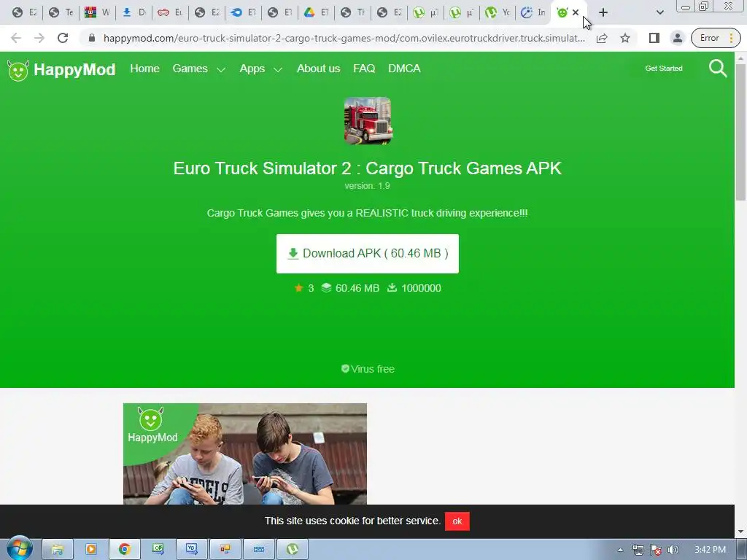Switch to the WinRAR 'W' tab
747x560 pixels.
pos(97,12)
